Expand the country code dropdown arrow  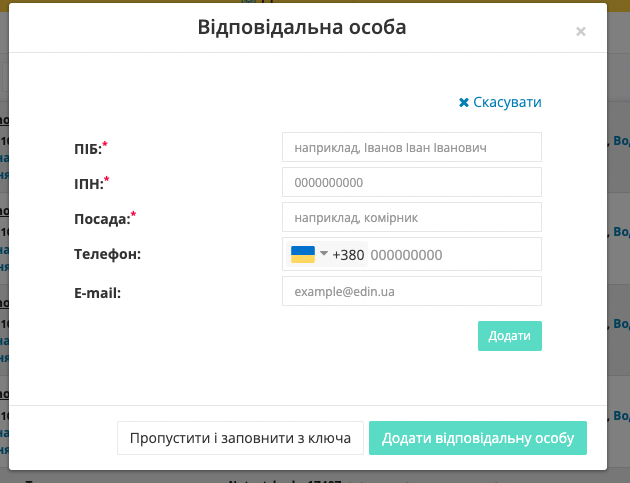[x=324, y=254]
